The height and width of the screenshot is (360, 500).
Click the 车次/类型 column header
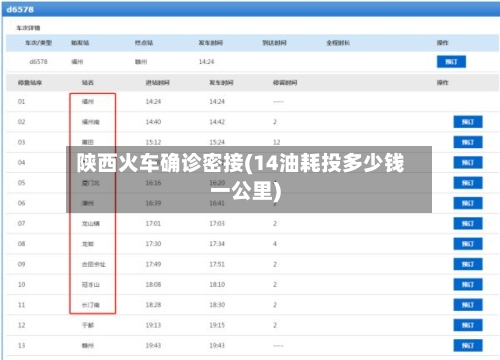pyautogui.click(x=38, y=43)
